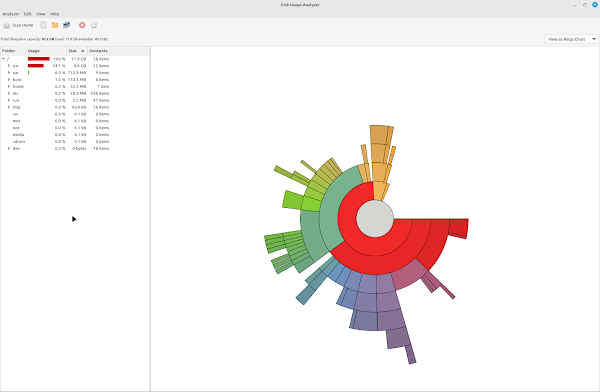This screenshot has height=392, width=600.
Task: Open the Help menu
Action: (54, 14)
